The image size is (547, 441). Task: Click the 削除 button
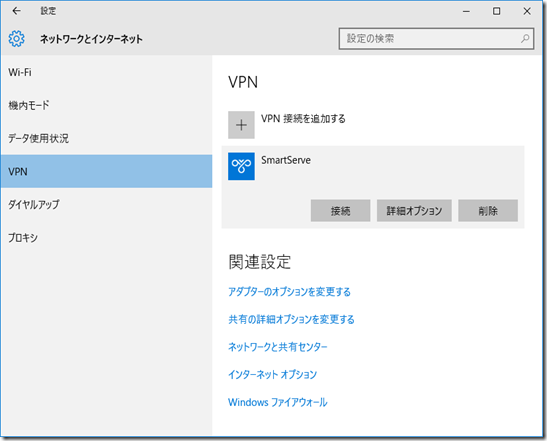488,210
